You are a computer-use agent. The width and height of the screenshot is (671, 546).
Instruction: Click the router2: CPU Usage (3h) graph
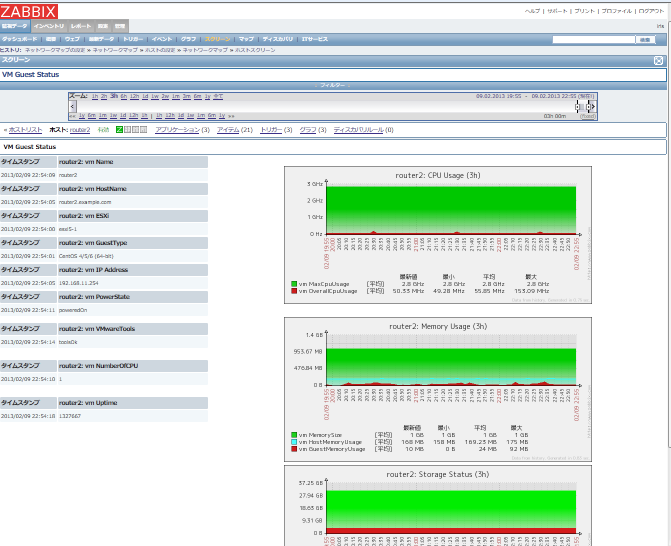(x=438, y=235)
